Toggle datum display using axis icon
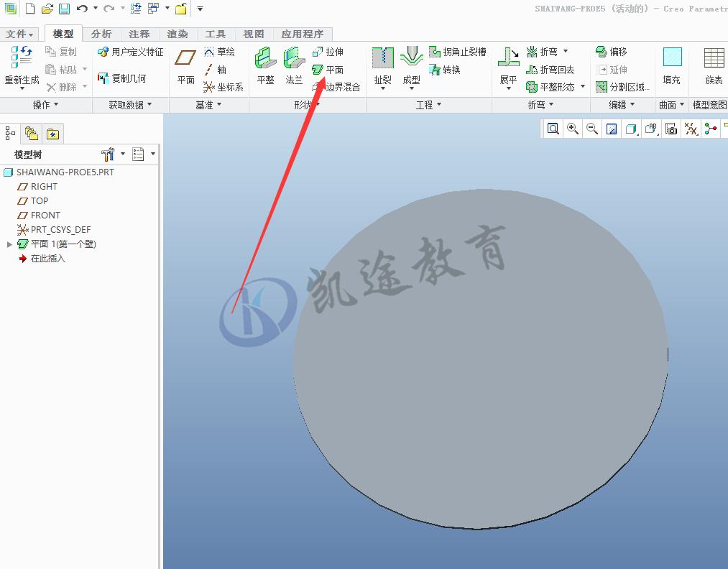The width and height of the screenshot is (728, 569). point(691,129)
